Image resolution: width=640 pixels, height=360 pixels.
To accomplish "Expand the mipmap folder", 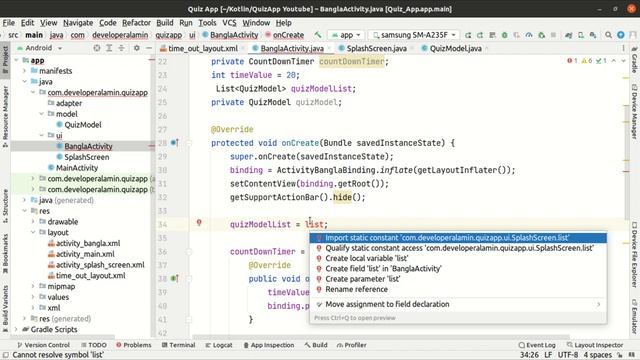I will 33,287.
